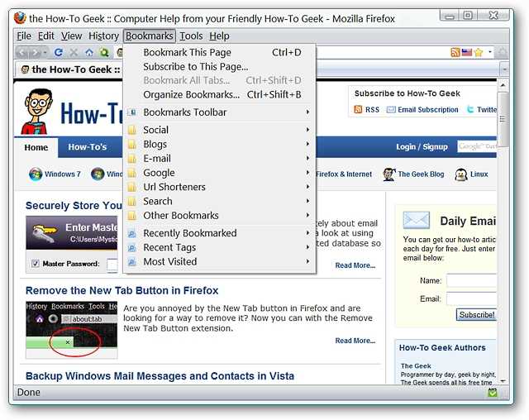
Task: Open the Tools menu
Action: pos(191,36)
